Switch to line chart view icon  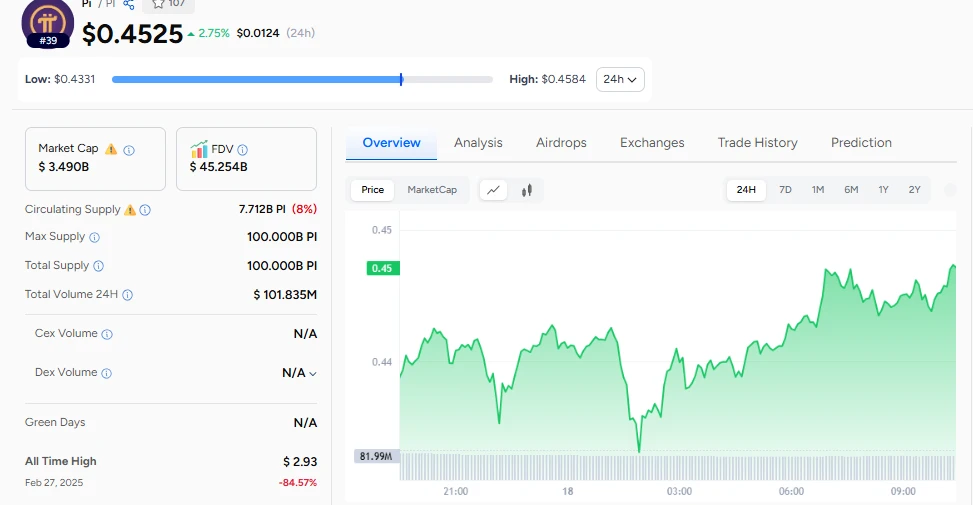(493, 190)
